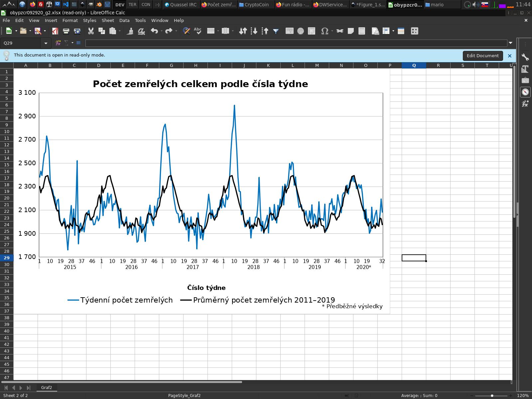Export directly as PDF

[x=55, y=31]
